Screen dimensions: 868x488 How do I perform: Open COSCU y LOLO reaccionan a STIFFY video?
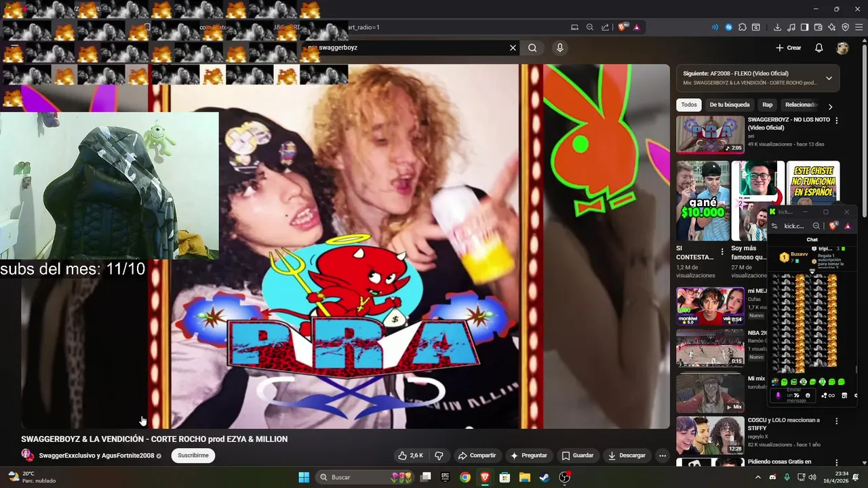click(709, 435)
